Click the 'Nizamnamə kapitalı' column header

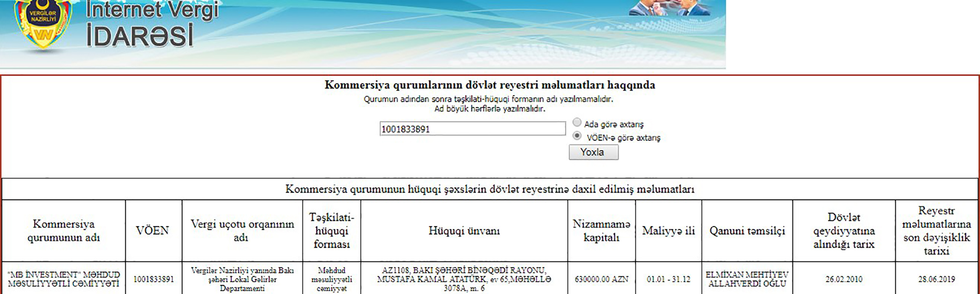[601, 231]
